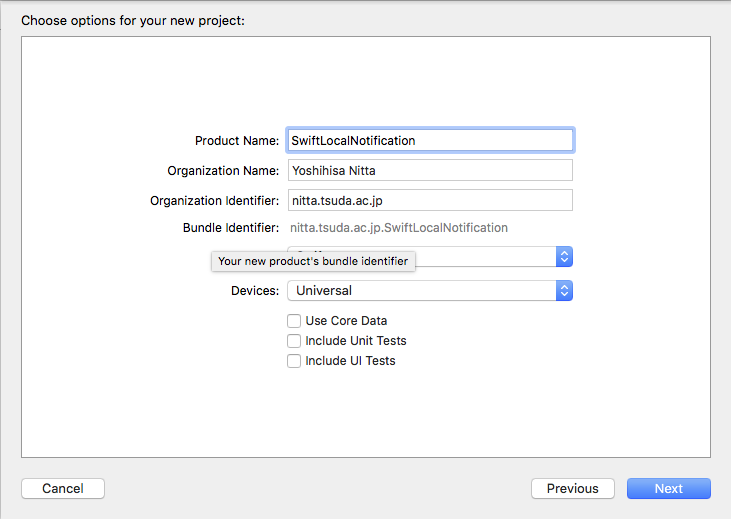Click the Bundle Identifier value text
Viewport: 731px width, 519px height.
(398, 228)
